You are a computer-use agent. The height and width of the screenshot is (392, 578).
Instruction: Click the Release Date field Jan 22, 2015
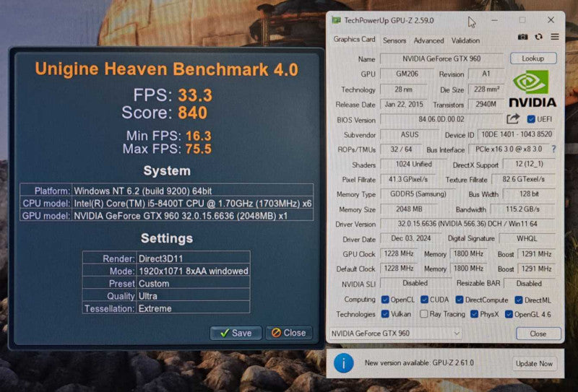(x=404, y=104)
